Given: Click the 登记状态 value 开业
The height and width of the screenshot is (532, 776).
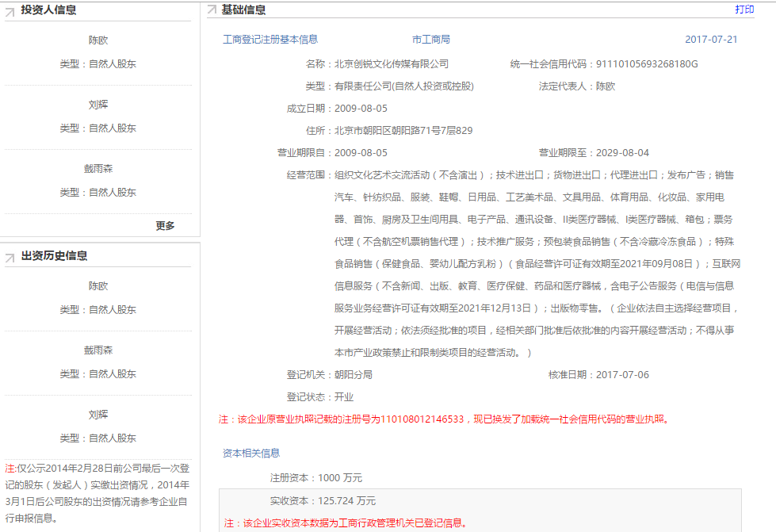Looking at the screenshot, I should pyautogui.click(x=344, y=397).
